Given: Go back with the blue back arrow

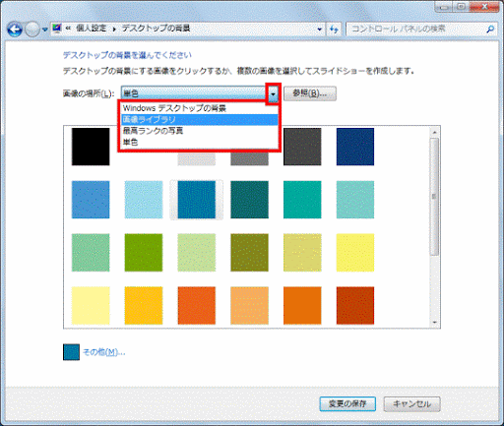Looking at the screenshot, I should 15,30.
